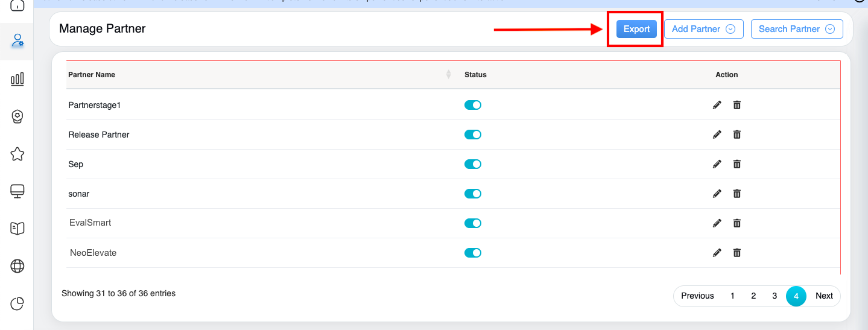Viewport: 868px width, 330px height.
Task: Go to page 2 of results
Action: coord(753,296)
